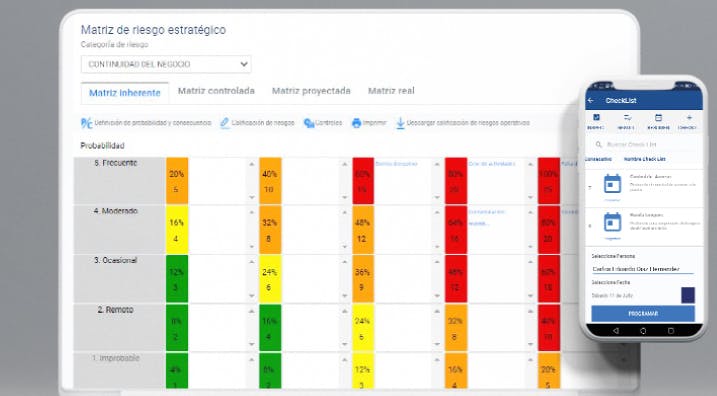Click the pencil icon for Calificación de riesgos
The width and height of the screenshot is (717, 396).
coord(224,123)
